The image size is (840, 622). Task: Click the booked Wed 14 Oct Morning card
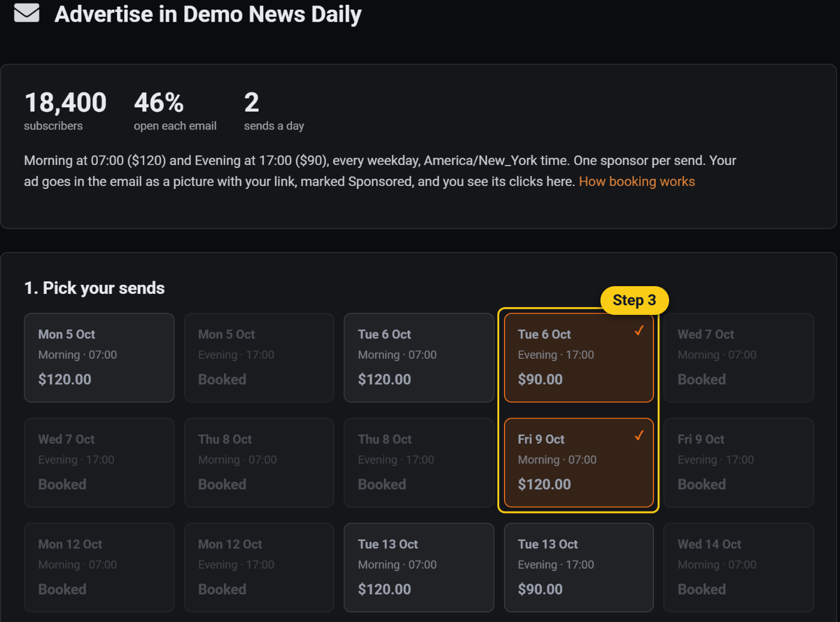[739, 567]
